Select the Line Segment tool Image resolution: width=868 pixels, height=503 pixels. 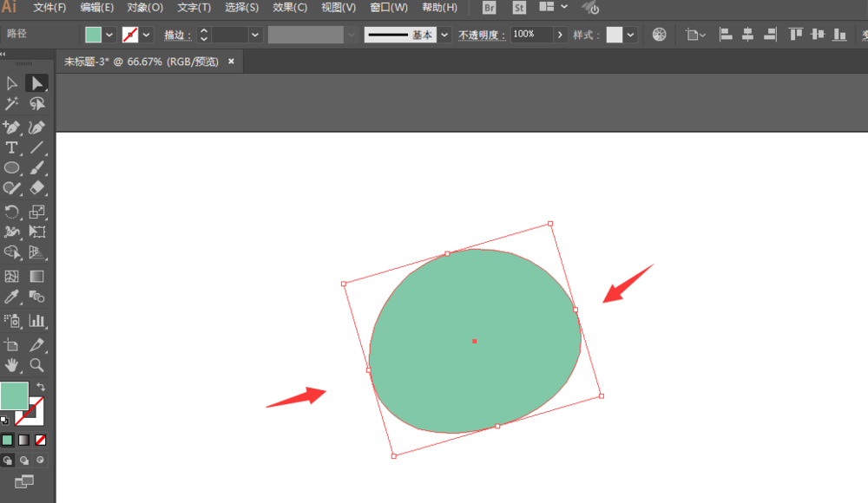[x=36, y=147]
